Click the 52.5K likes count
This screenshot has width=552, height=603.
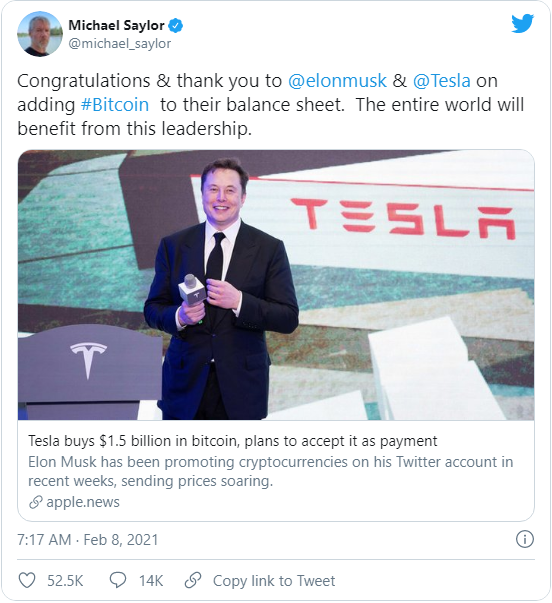coord(65,581)
